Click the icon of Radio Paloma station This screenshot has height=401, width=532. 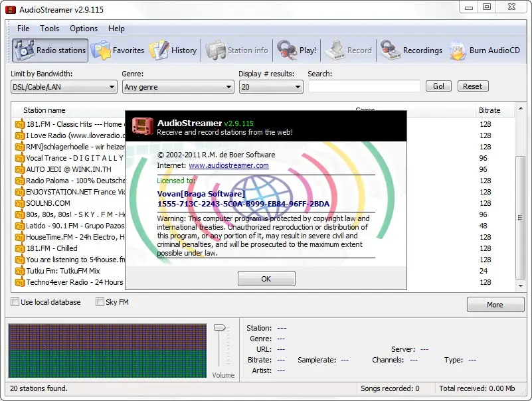20,181
